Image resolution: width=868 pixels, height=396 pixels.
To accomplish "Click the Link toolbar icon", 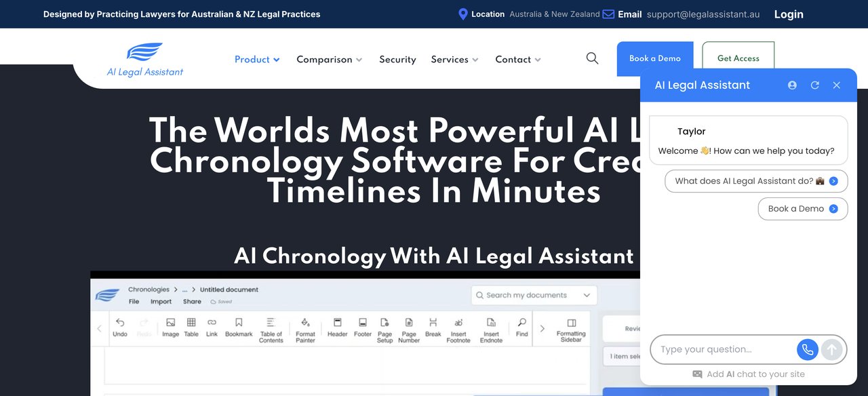I will pyautogui.click(x=212, y=328).
